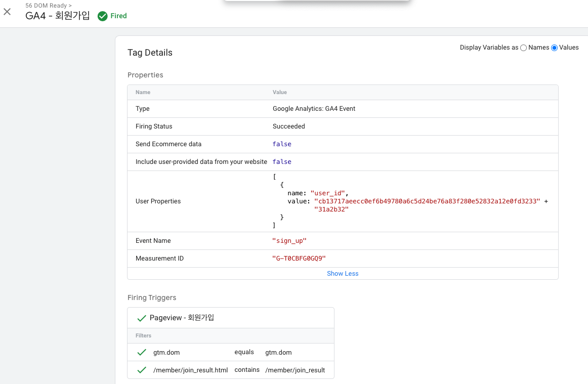Click the green Fired status check icon
588x384 pixels.
(103, 16)
